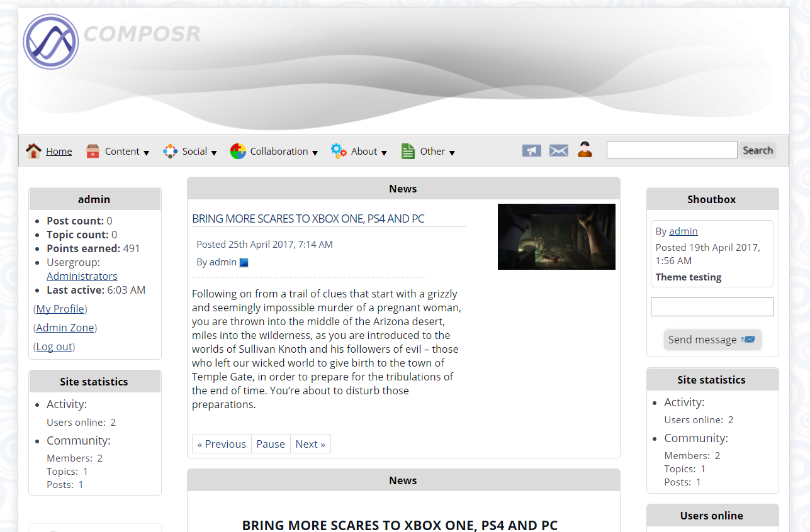The height and width of the screenshot is (532, 810).
Task: Open the news article thumbnail image
Action: [x=556, y=236]
